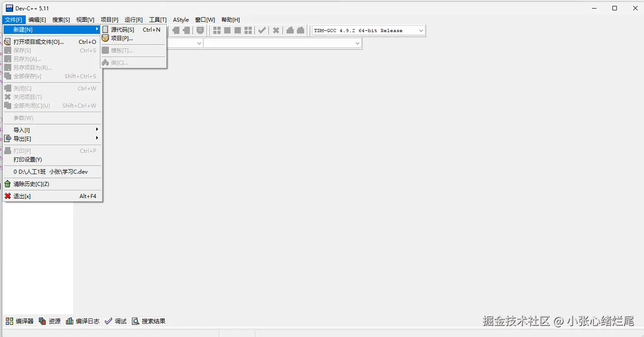Open the 打开项目或文件[O] folder icon entry
Viewport: 644px width, 337px height.
click(x=8, y=42)
